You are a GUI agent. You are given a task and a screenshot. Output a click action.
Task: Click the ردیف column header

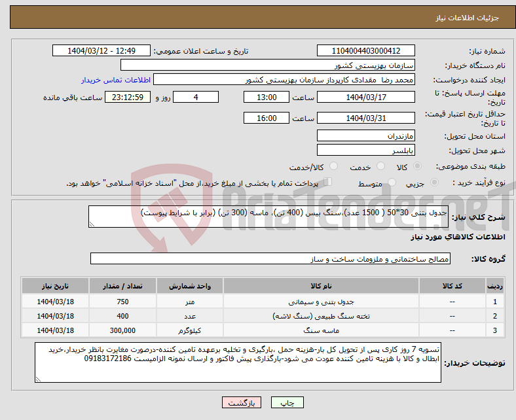tap(495, 286)
